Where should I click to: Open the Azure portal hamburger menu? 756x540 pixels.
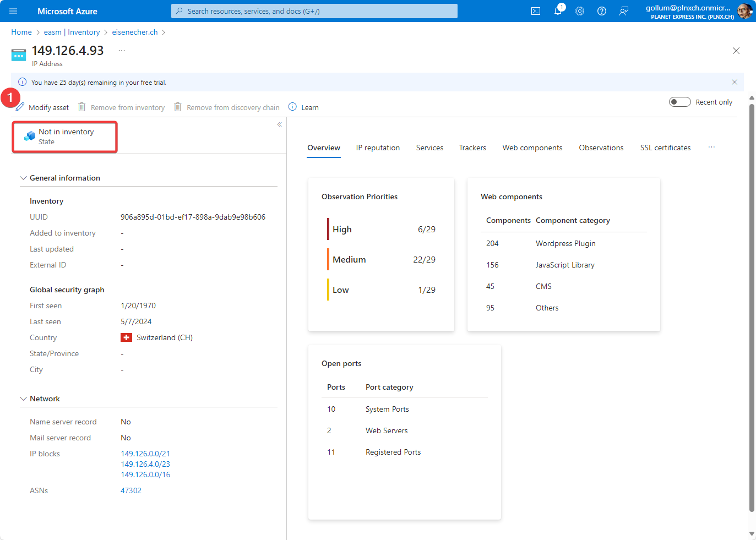tap(13, 11)
